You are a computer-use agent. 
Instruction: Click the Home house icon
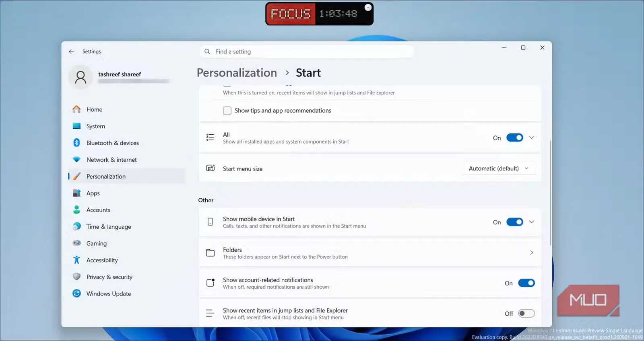click(76, 109)
